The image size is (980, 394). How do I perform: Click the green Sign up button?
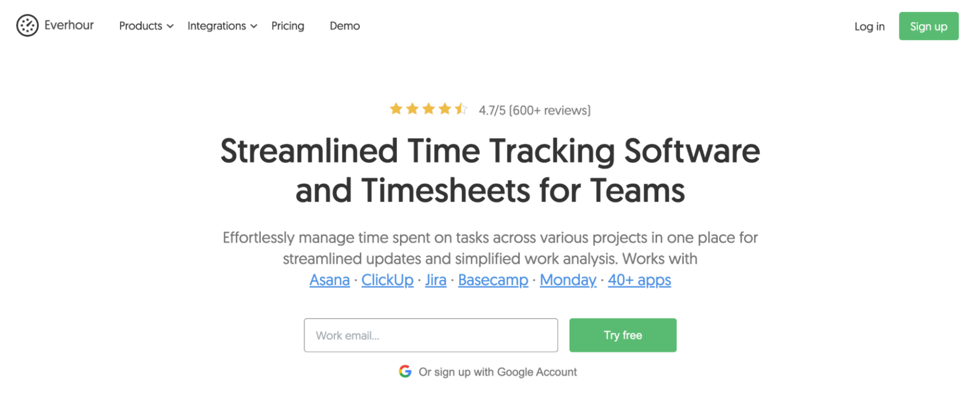928,26
